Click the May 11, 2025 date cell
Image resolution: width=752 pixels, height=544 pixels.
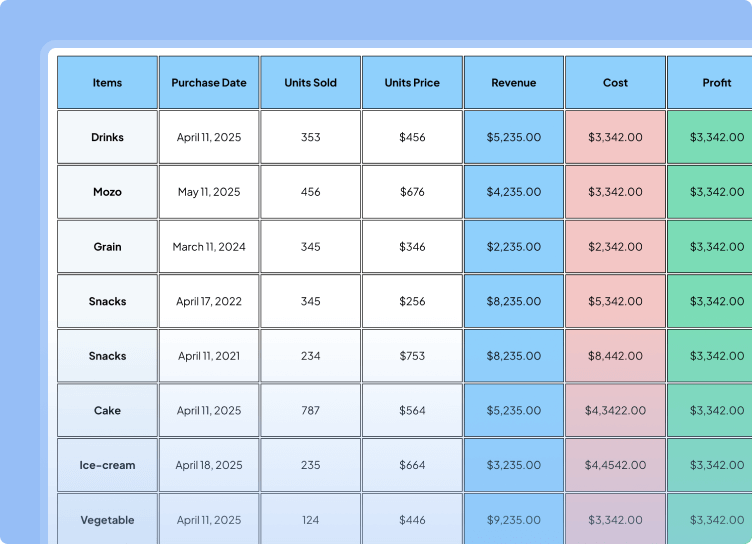(x=209, y=192)
